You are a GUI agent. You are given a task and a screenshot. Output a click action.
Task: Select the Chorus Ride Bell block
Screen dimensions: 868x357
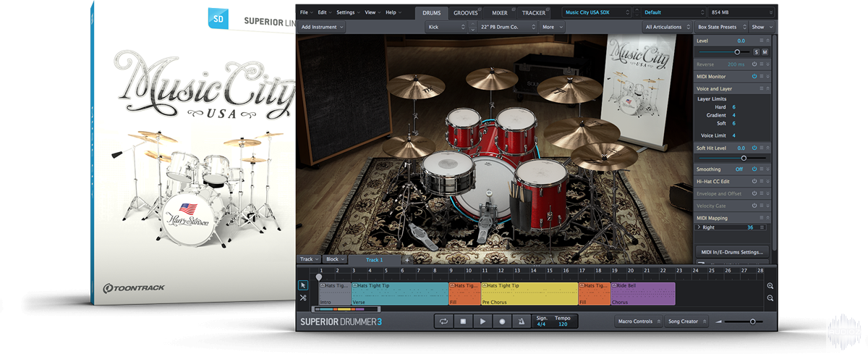643,293
